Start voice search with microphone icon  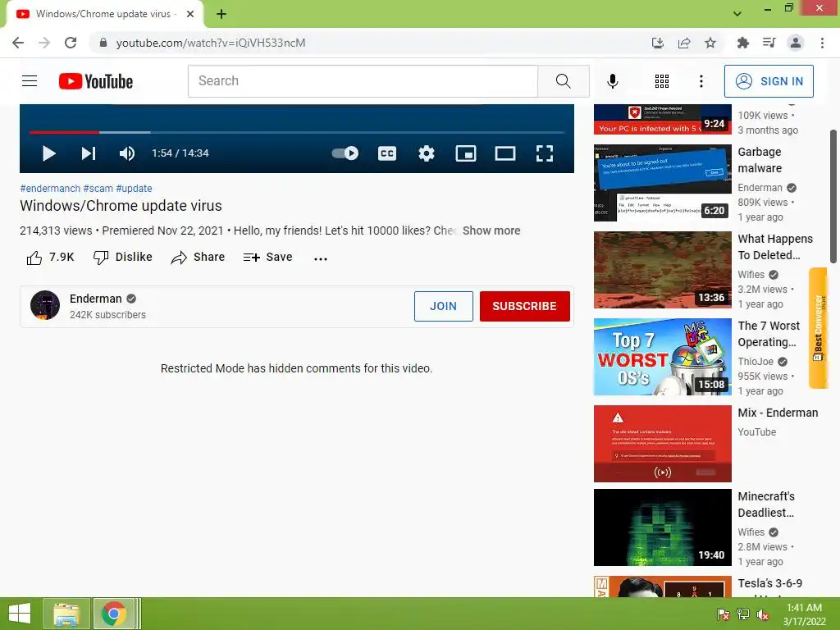tap(612, 81)
